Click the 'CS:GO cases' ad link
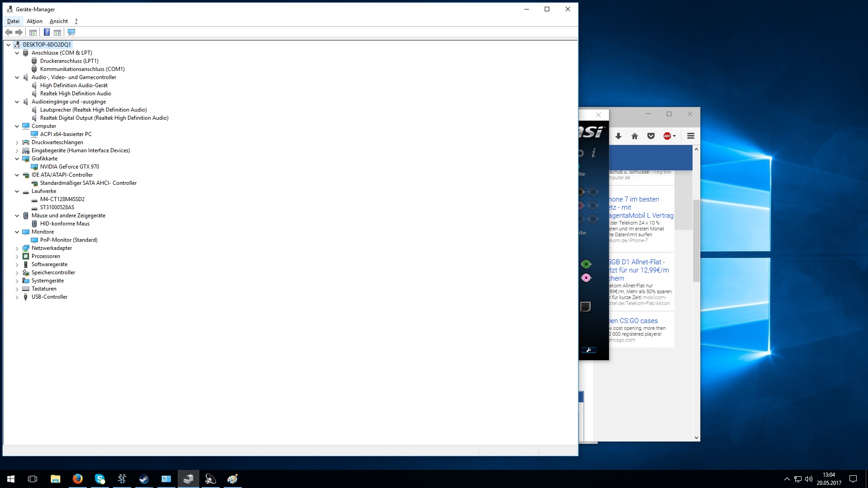This screenshot has width=868, height=488. (633, 321)
